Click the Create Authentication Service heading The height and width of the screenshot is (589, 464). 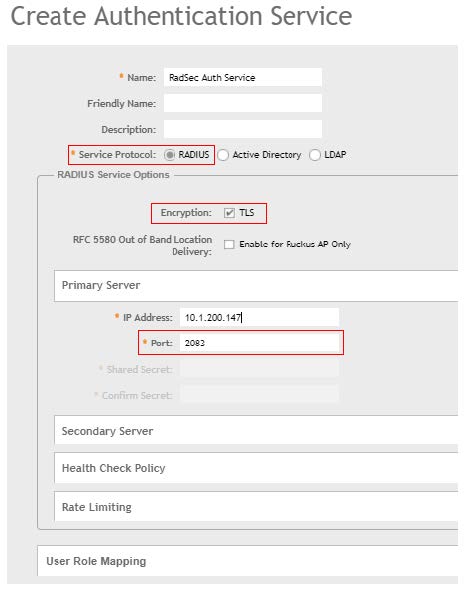pos(181,17)
